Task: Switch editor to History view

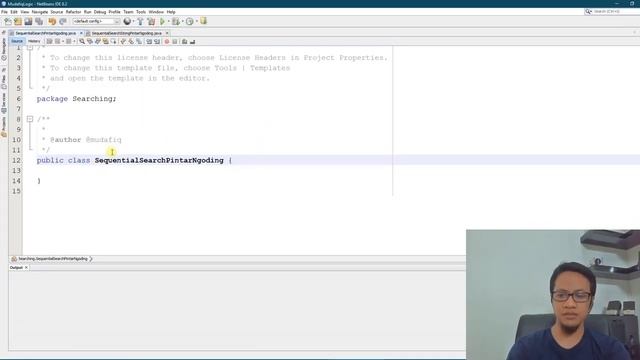Action: tap(34, 41)
